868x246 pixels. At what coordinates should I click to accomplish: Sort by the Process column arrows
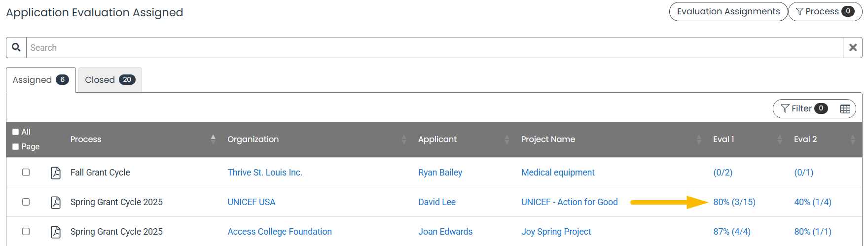point(213,140)
